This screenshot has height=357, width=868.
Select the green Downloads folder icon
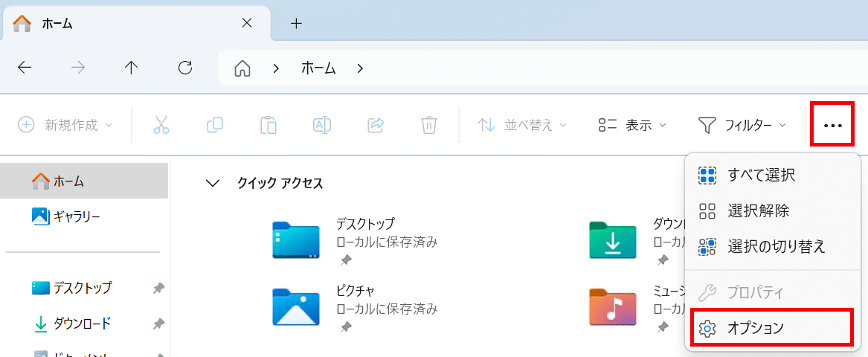tap(613, 239)
